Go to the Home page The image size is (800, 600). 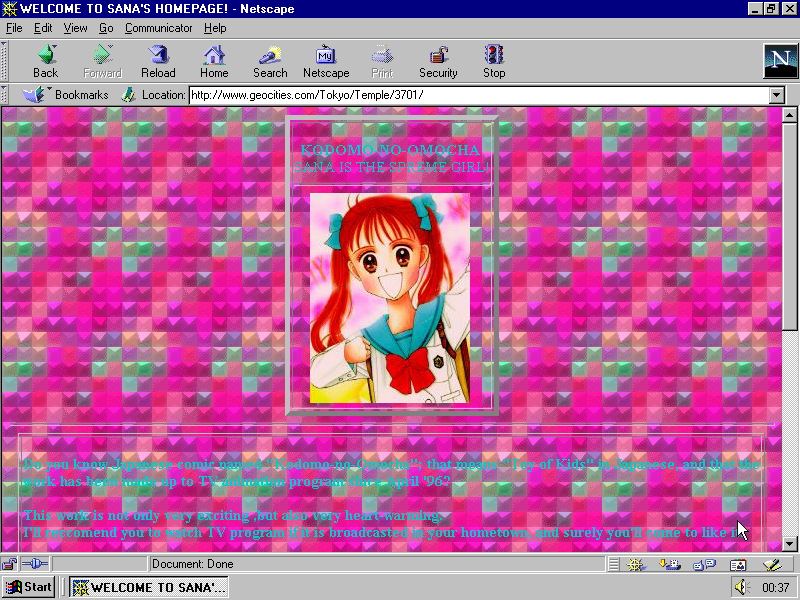coord(214,61)
